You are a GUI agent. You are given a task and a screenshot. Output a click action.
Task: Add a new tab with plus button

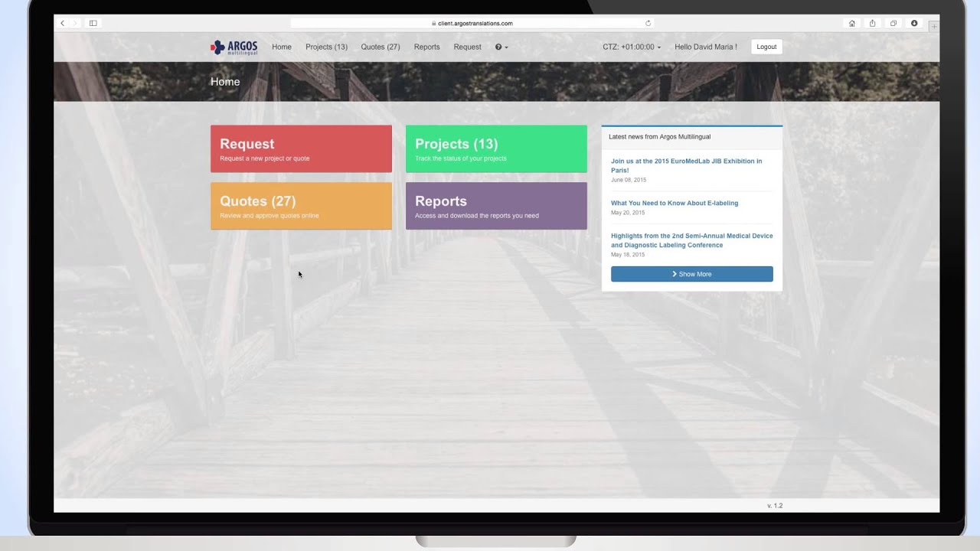pos(934,26)
